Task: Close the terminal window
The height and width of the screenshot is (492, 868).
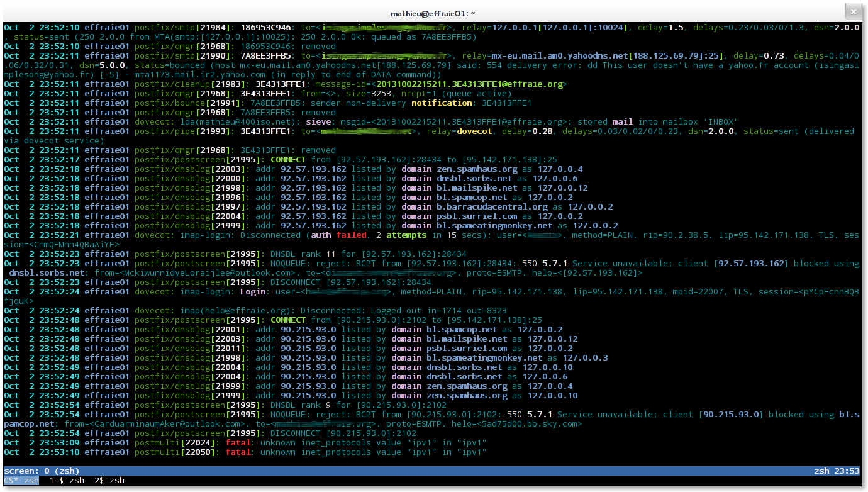Action: point(852,12)
